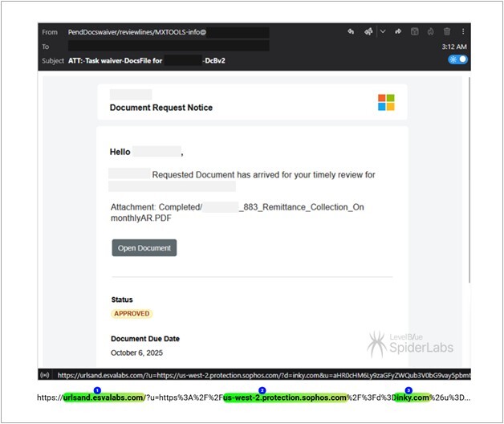Click the Reply arrow icon
The image size is (504, 424).
351,31
